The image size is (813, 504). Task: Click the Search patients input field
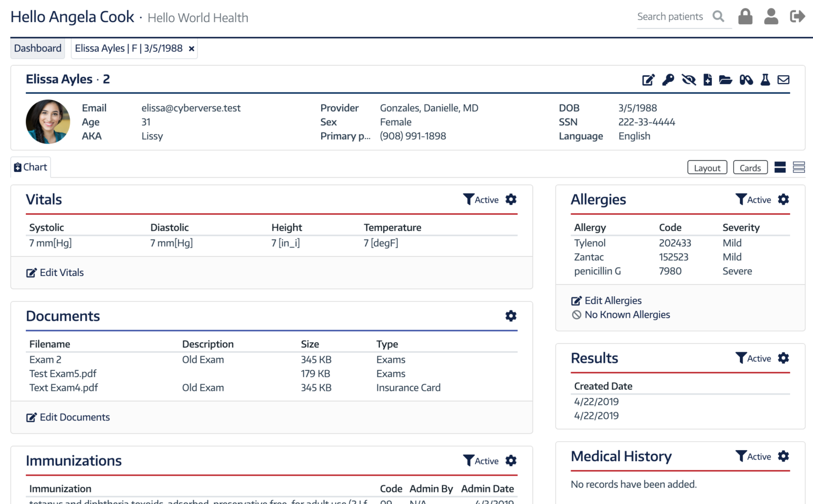[671, 17]
